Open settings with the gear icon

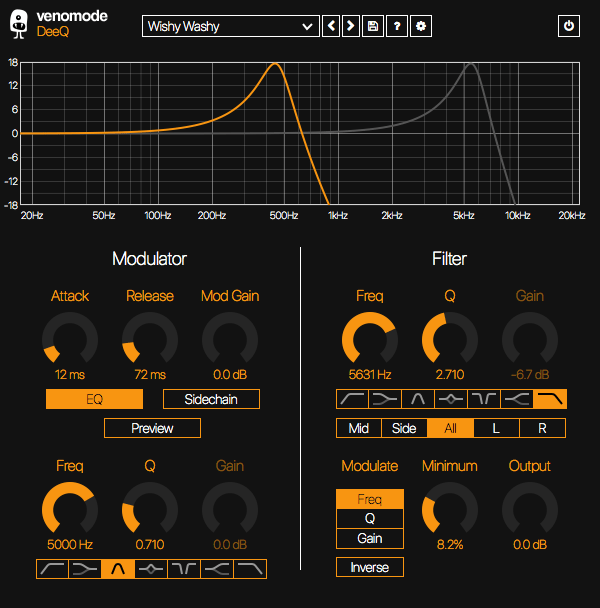(421, 26)
